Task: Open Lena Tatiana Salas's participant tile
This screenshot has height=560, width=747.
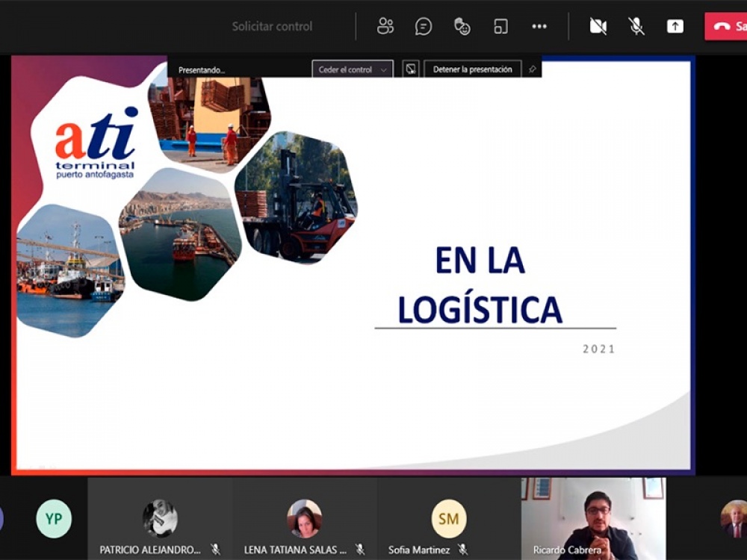Action: pyautogui.click(x=305, y=519)
